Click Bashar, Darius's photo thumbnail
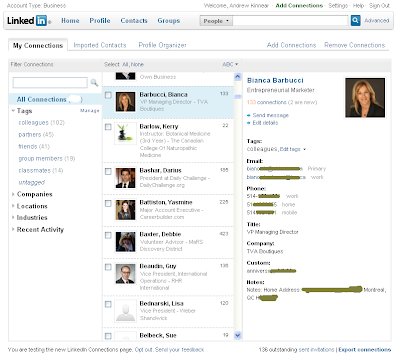 pyautogui.click(x=125, y=178)
